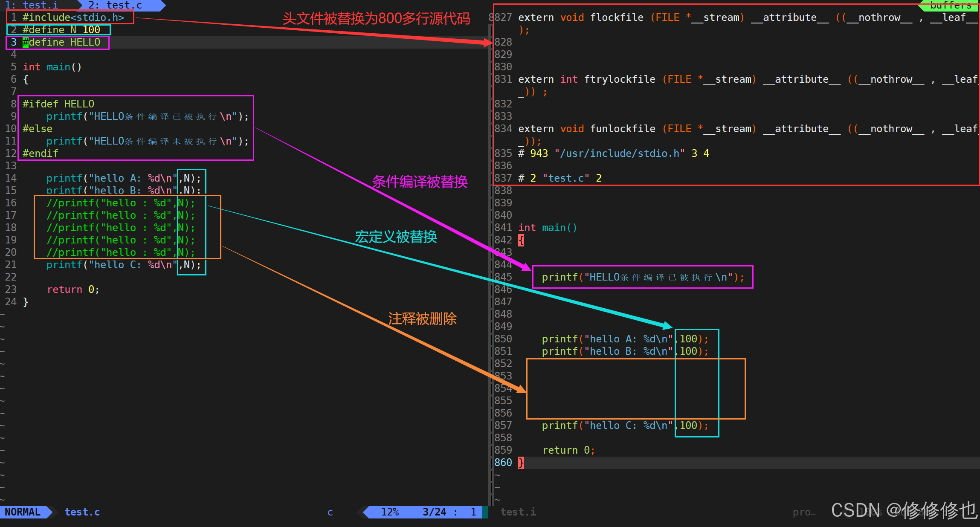Click the '#endif' directive on line 12
The width and height of the screenshot is (980, 527).
[41, 153]
